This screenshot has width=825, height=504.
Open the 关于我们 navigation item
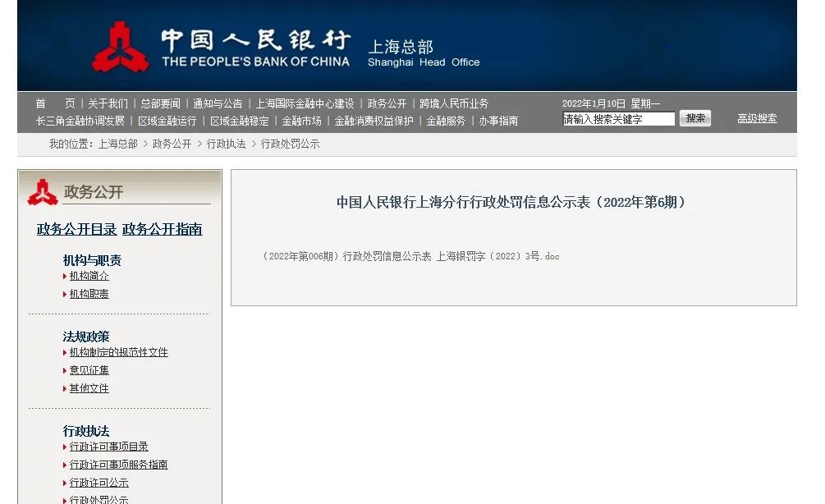pyautogui.click(x=108, y=103)
